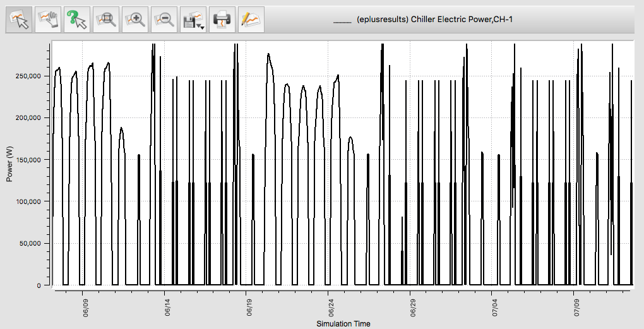Click the 06/24 date label
The width and height of the screenshot is (644, 329).
tap(331, 308)
